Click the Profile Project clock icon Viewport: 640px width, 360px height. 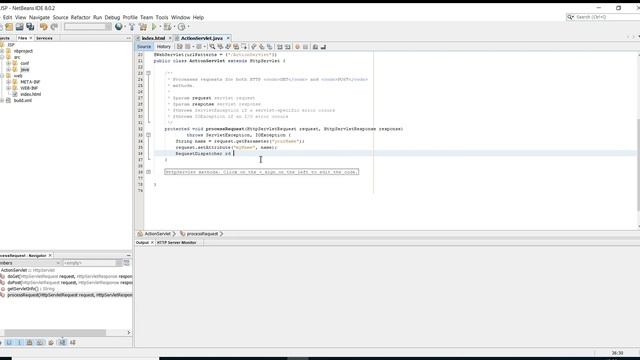point(182,27)
